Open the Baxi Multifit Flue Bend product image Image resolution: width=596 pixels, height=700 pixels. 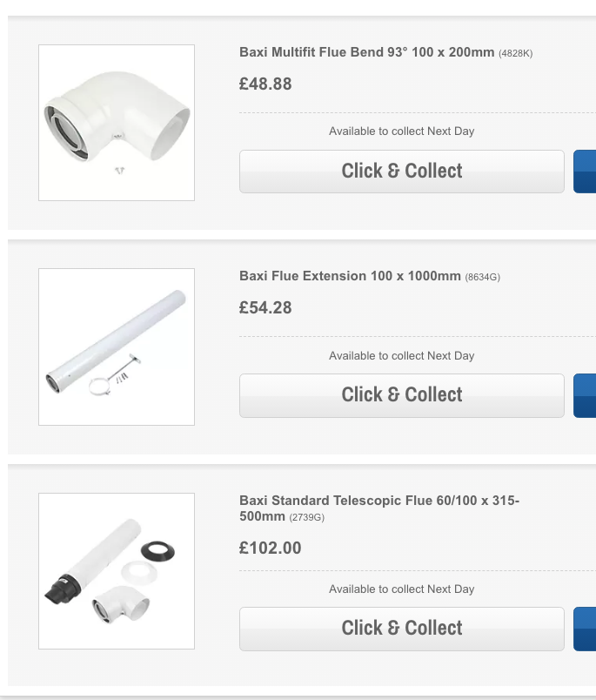pos(117,123)
